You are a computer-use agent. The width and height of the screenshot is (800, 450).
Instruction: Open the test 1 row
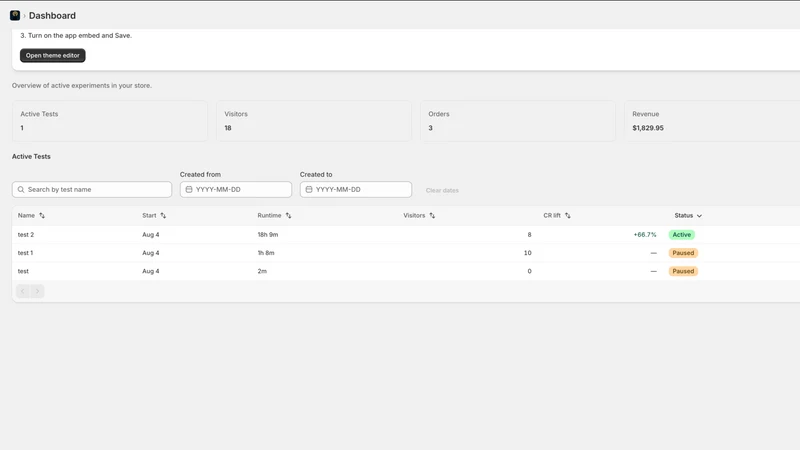click(406, 253)
